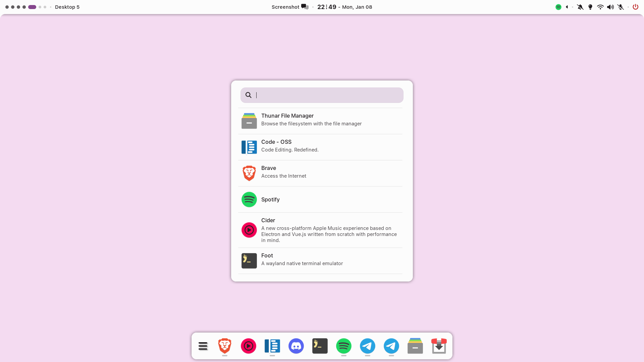Click the active purple workspace indicator
The image size is (644, 362).
[32, 7]
